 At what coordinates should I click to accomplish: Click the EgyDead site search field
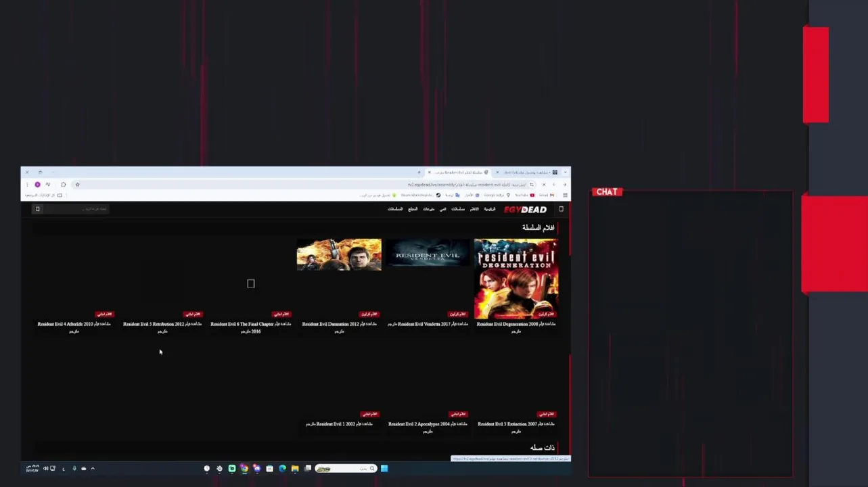click(x=76, y=209)
